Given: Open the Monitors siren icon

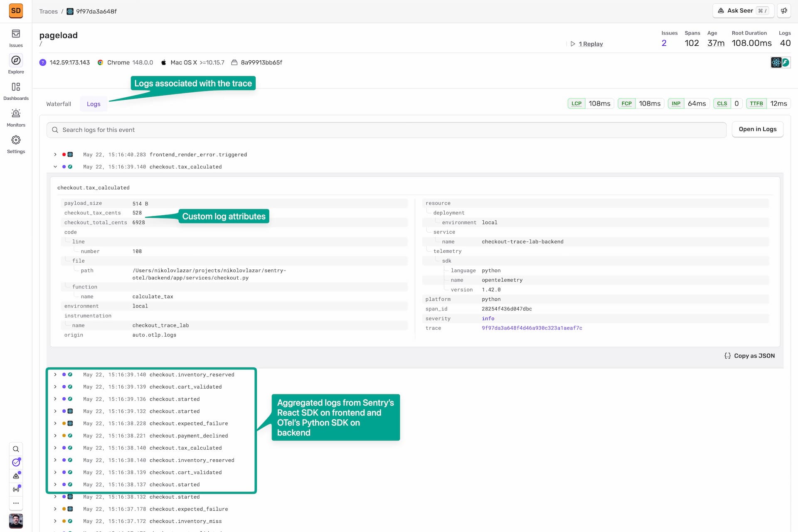Looking at the screenshot, I should click(x=16, y=113).
